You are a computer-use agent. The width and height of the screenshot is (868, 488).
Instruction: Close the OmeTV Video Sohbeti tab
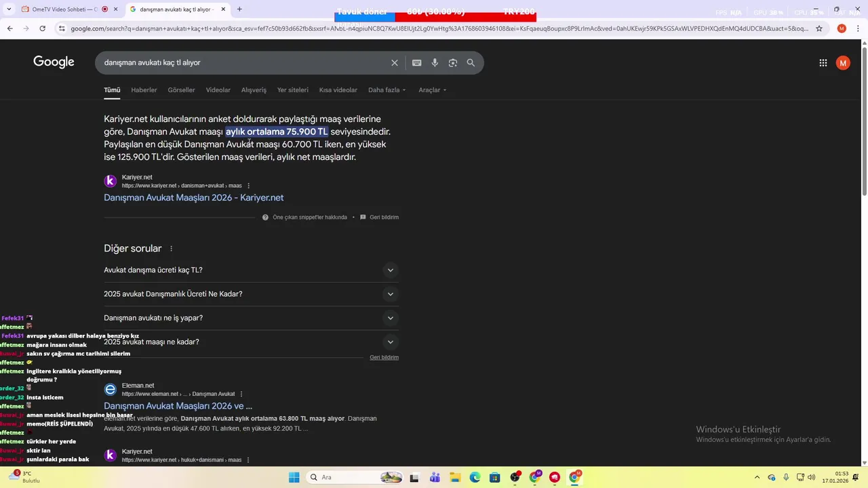115,9
